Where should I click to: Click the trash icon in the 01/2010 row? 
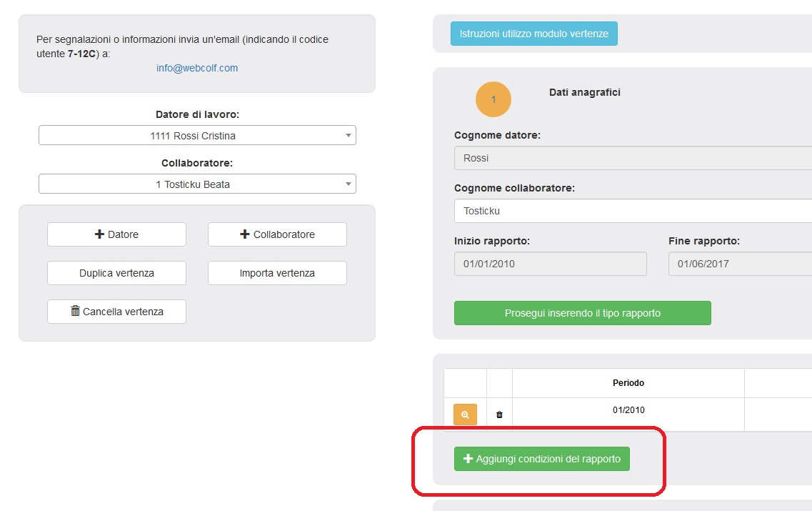click(499, 415)
